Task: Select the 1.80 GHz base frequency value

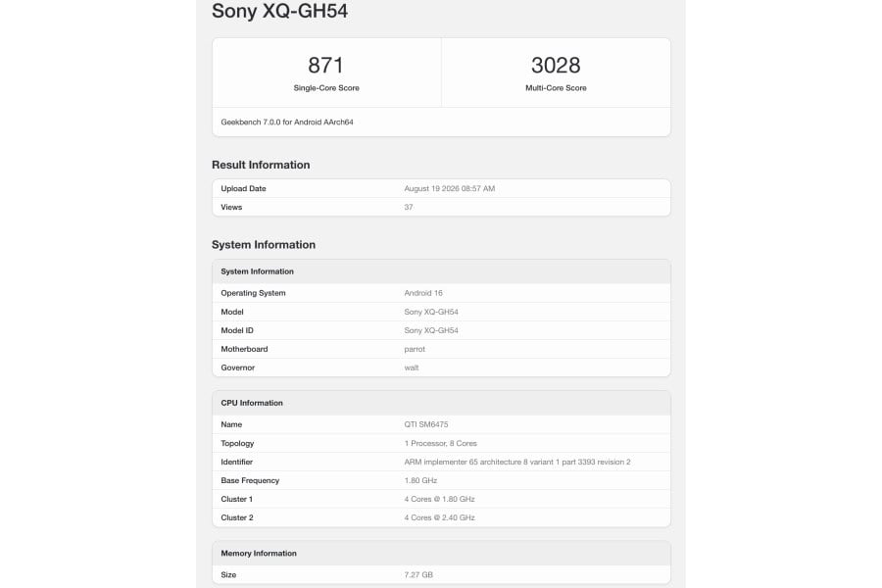Action: pos(420,480)
